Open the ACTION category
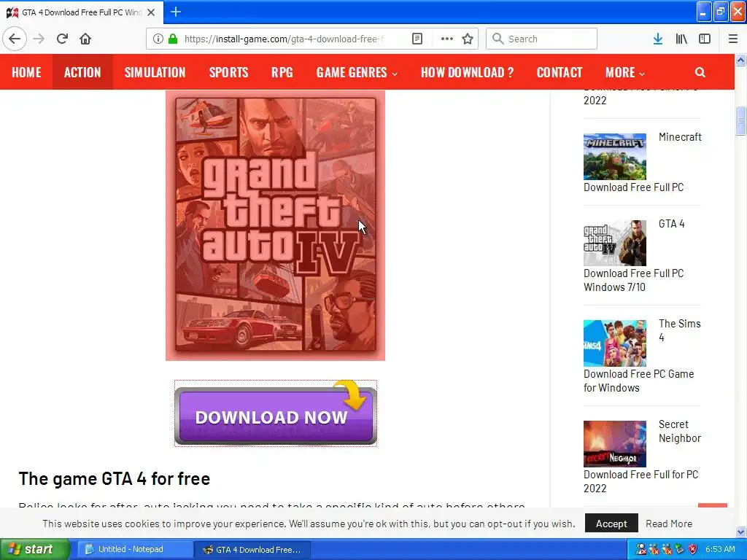This screenshot has width=747, height=560. pos(82,72)
